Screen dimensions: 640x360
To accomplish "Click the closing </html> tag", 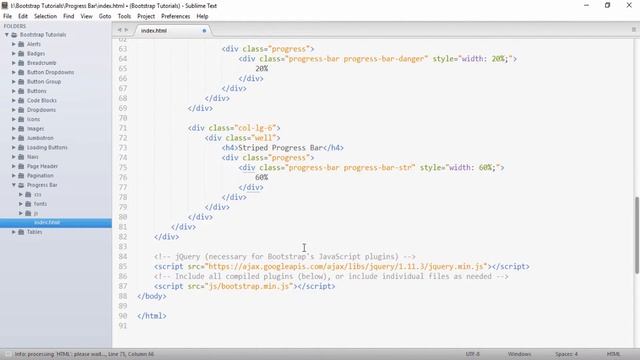I will [152, 316].
